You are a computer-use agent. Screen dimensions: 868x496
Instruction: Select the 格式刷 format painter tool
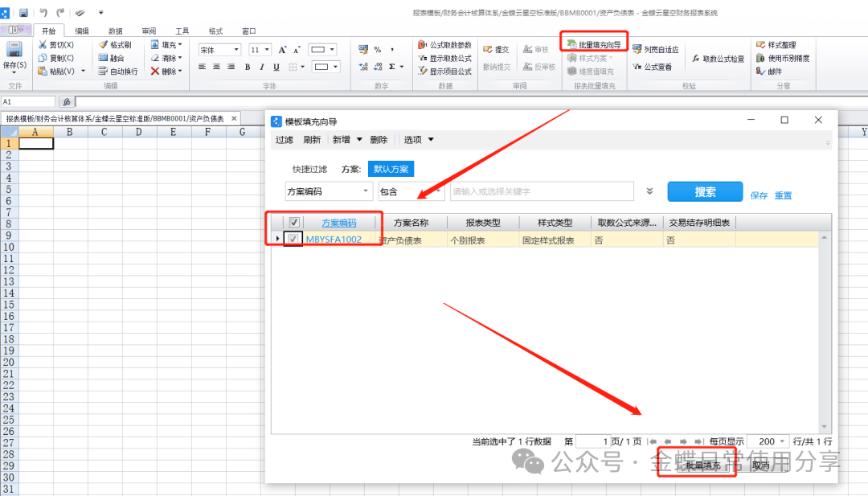(x=103, y=45)
